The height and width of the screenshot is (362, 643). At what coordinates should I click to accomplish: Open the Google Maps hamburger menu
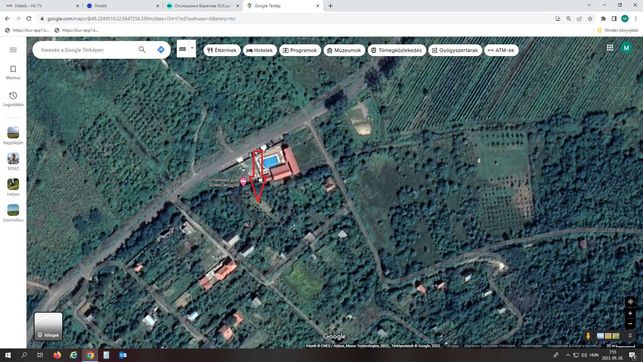(x=13, y=50)
